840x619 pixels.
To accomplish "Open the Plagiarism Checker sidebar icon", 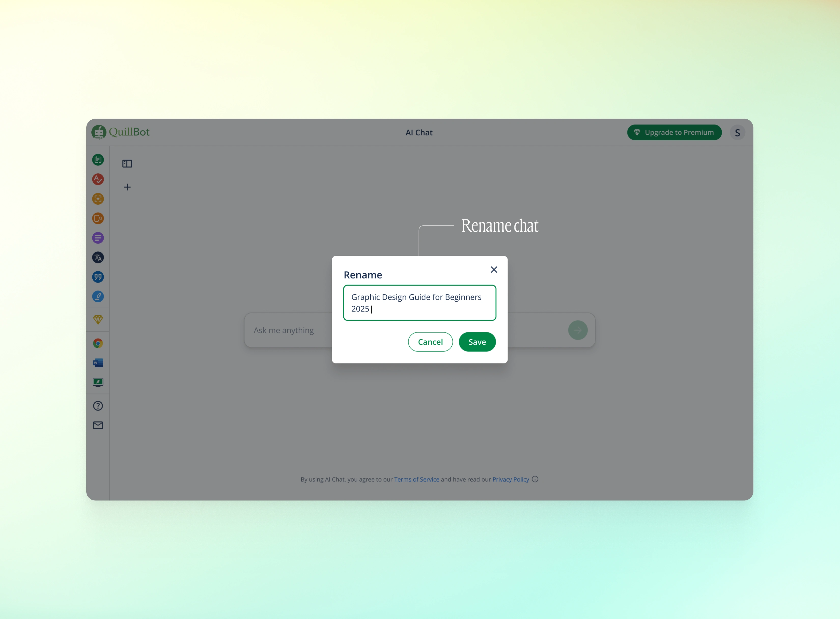I will (x=98, y=218).
